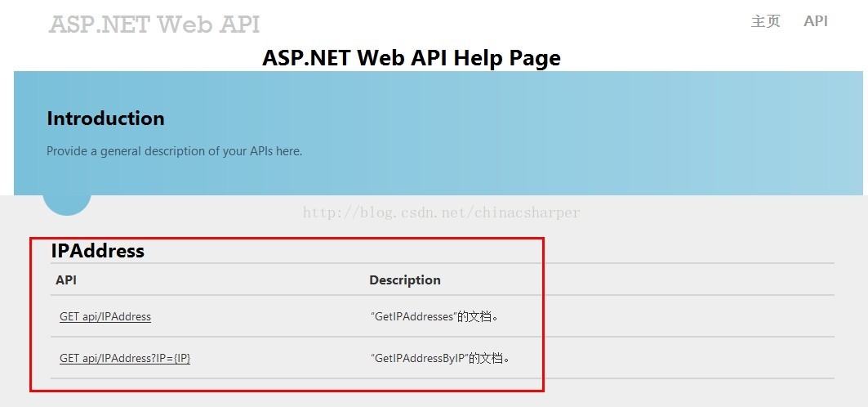Click the general description paragraph text
Viewport: 868px width, 407px height.
(175, 151)
